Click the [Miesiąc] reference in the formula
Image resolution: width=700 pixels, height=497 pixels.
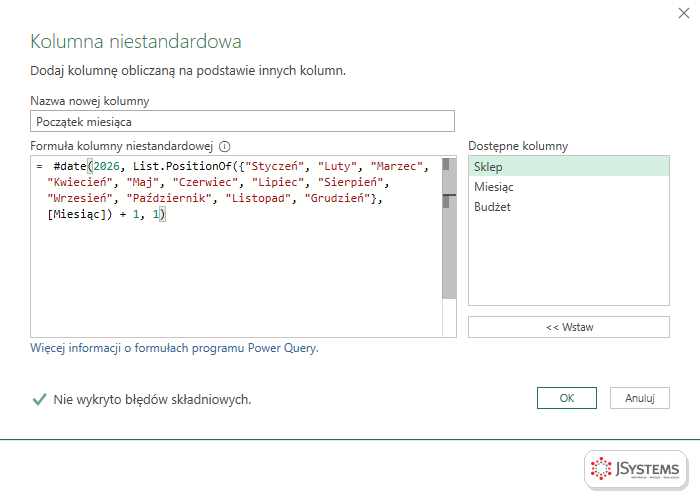pos(76,214)
